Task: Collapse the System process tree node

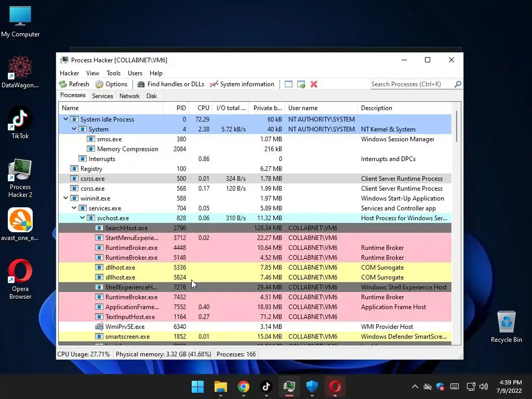Action: pyautogui.click(x=74, y=129)
